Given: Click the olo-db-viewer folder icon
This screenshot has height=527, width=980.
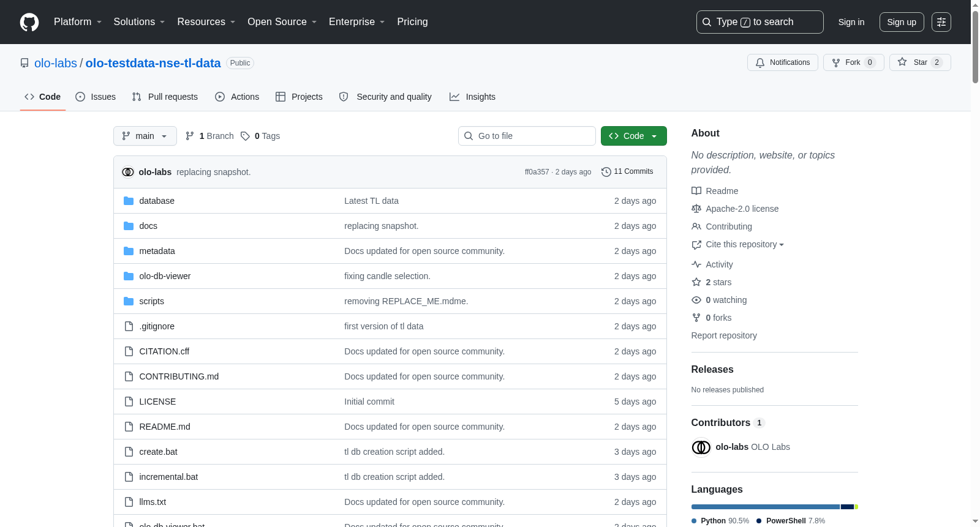Looking at the screenshot, I should pyautogui.click(x=129, y=276).
